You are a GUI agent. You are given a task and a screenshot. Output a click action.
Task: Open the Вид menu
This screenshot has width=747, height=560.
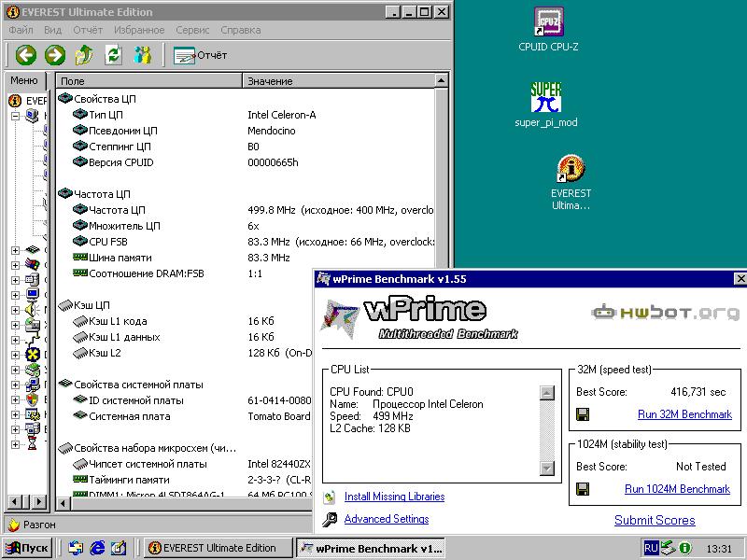[53, 30]
